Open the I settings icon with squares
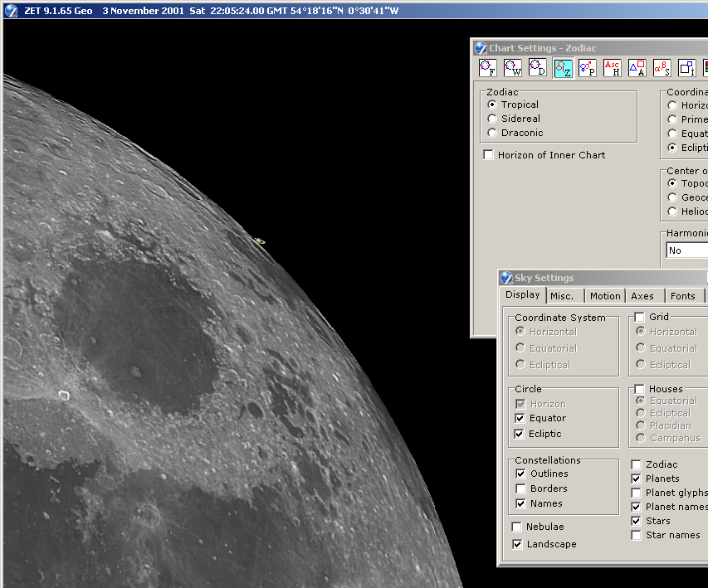The image size is (708, 588). pos(686,68)
